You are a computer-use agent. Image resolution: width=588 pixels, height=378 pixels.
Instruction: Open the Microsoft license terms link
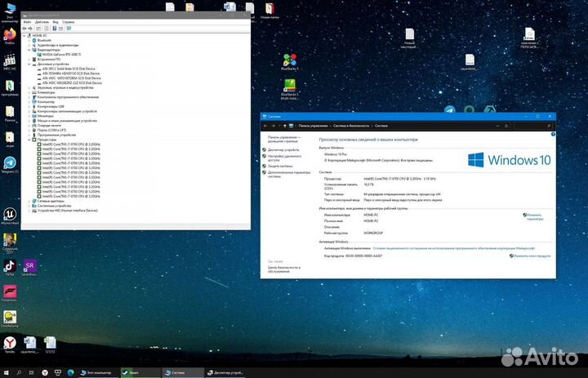pyautogui.click(x=454, y=248)
